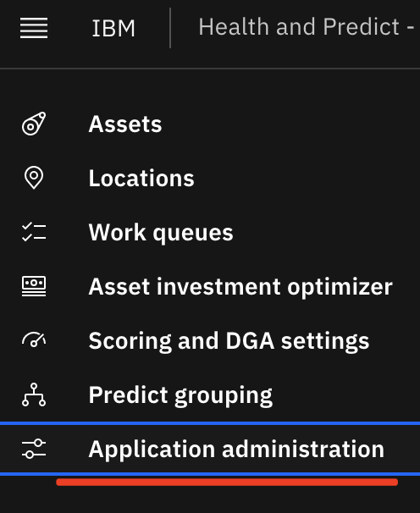Image resolution: width=420 pixels, height=513 pixels.
Task: Select the highlighted Application administration label
Action: pyautogui.click(x=236, y=450)
